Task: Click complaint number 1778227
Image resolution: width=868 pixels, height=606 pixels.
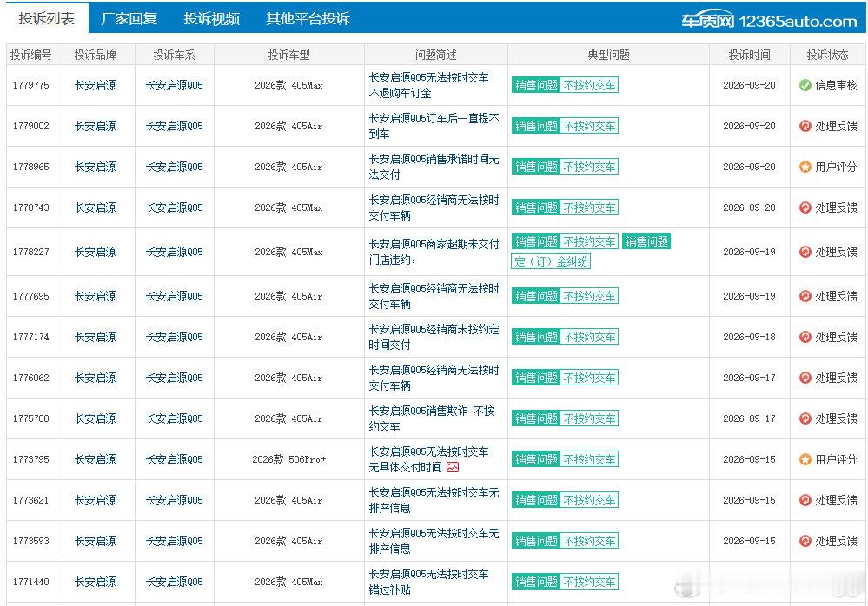Action: pyautogui.click(x=31, y=252)
